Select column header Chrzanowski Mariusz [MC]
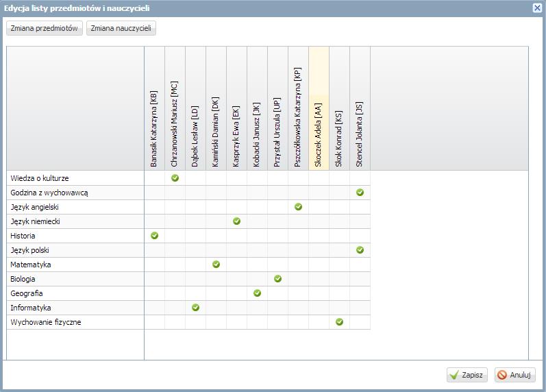Screen dimensions: 546x392 [175, 108]
